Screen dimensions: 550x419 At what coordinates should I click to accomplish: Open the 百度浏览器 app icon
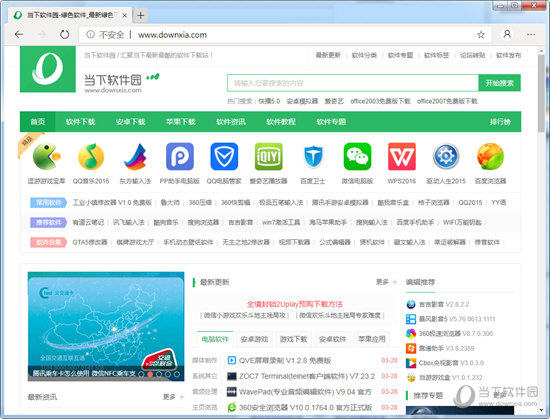(x=490, y=156)
